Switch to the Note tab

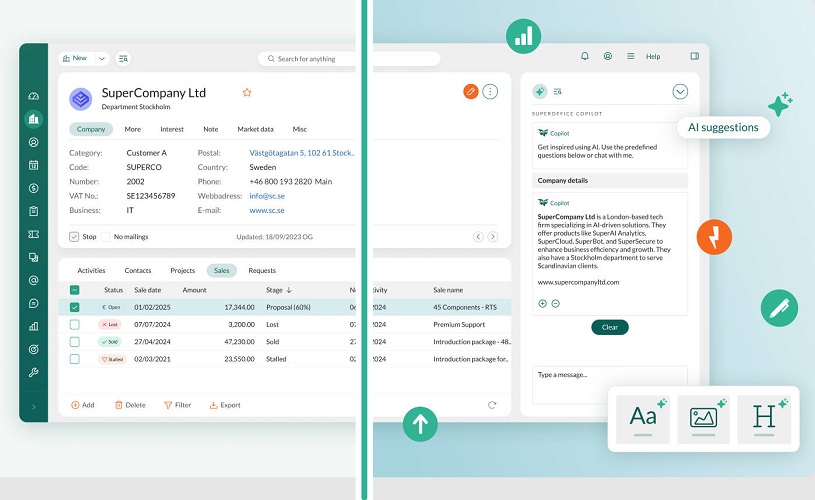(x=211, y=129)
